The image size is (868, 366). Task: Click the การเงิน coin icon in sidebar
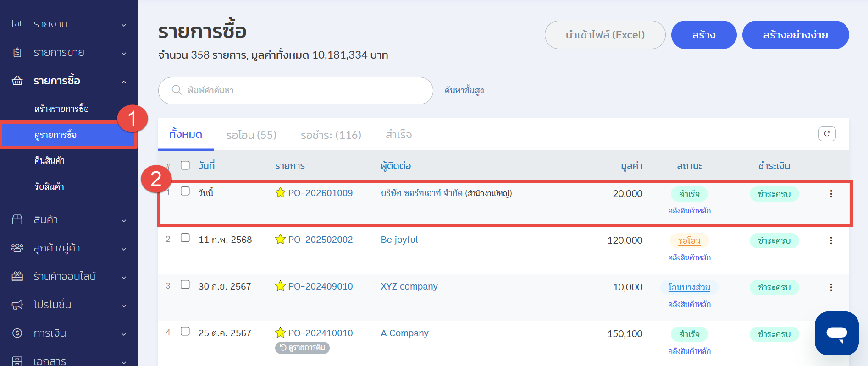point(17,333)
